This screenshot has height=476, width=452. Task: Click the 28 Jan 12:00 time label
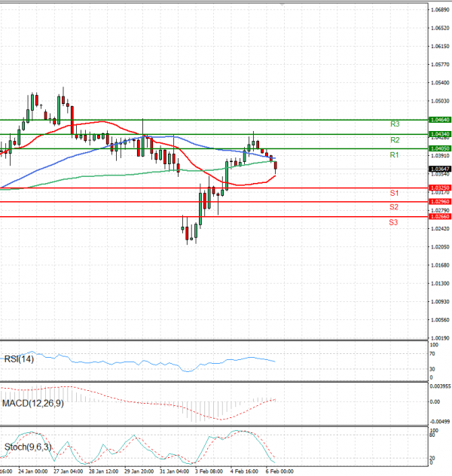click(103, 471)
